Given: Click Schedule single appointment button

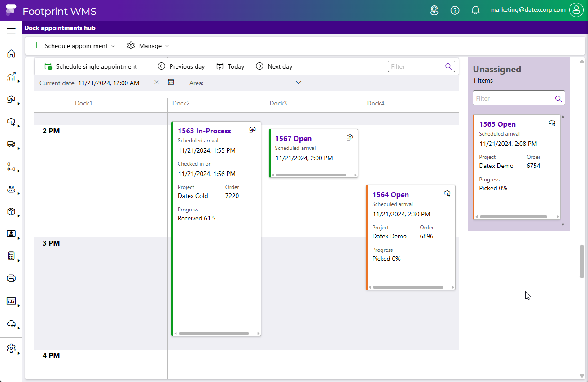Looking at the screenshot, I should coord(91,66).
